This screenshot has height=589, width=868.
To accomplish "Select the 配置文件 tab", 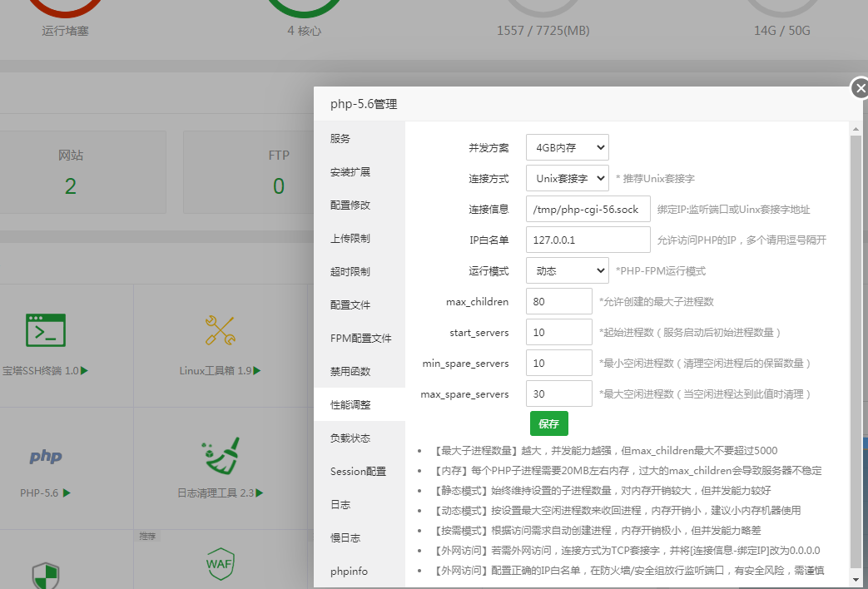I will [360, 304].
